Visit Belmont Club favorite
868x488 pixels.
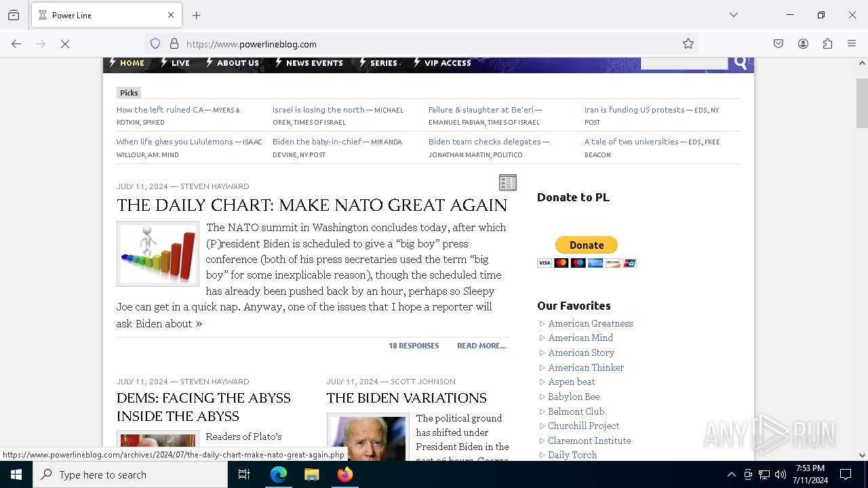[x=576, y=411]
